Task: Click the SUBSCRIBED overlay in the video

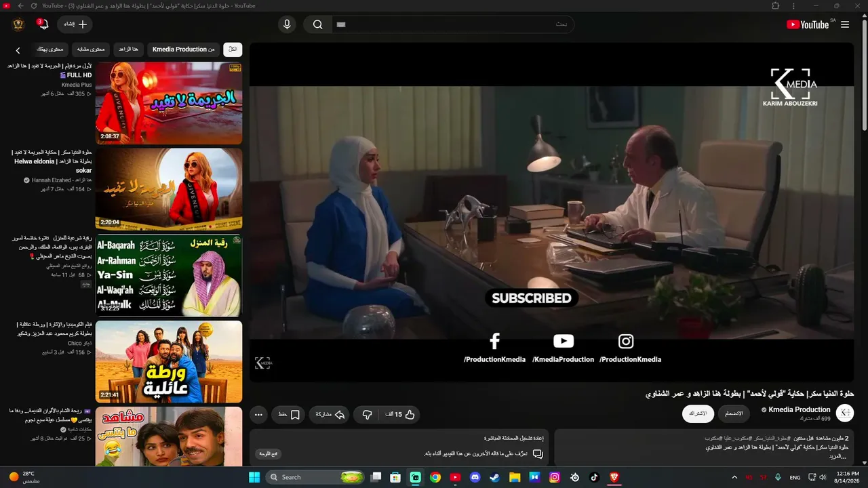Action: [x=532, y=298]
